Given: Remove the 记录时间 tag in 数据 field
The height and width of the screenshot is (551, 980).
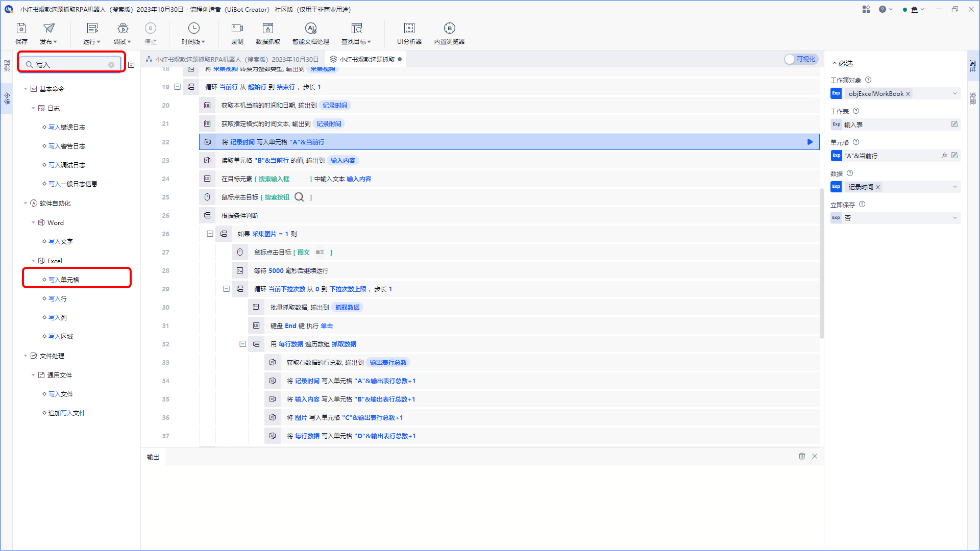Looking at the screenshot, I should point(878,187).
